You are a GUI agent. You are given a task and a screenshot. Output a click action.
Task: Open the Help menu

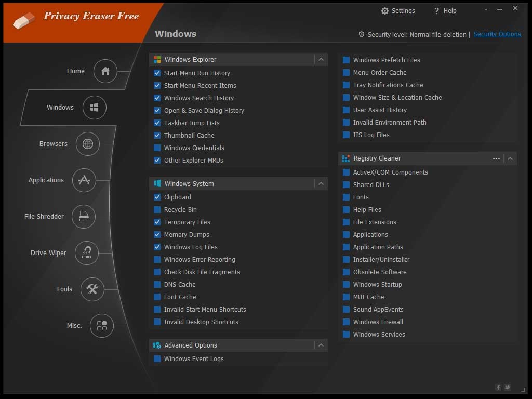(445, 11)
